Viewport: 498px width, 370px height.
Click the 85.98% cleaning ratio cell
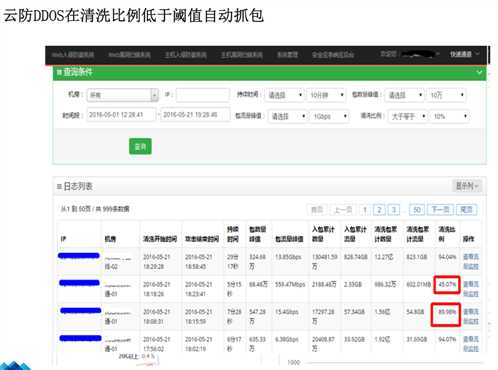(x=446, y=314)
